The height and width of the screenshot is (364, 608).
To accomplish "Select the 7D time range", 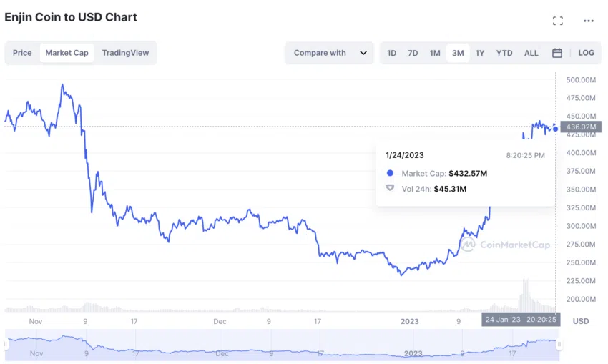I will tap(413, 53).
